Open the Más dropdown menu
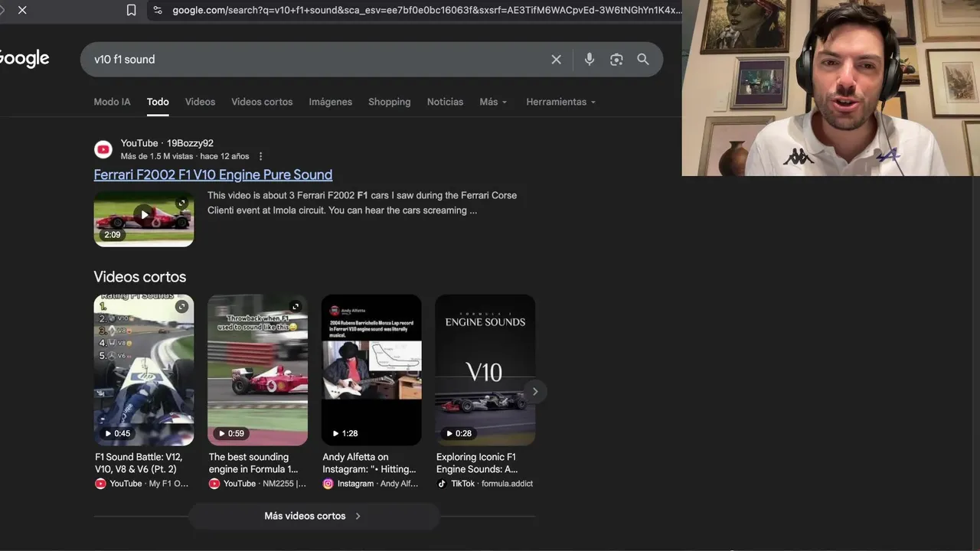The image size is (980, 551). [493, 102]
